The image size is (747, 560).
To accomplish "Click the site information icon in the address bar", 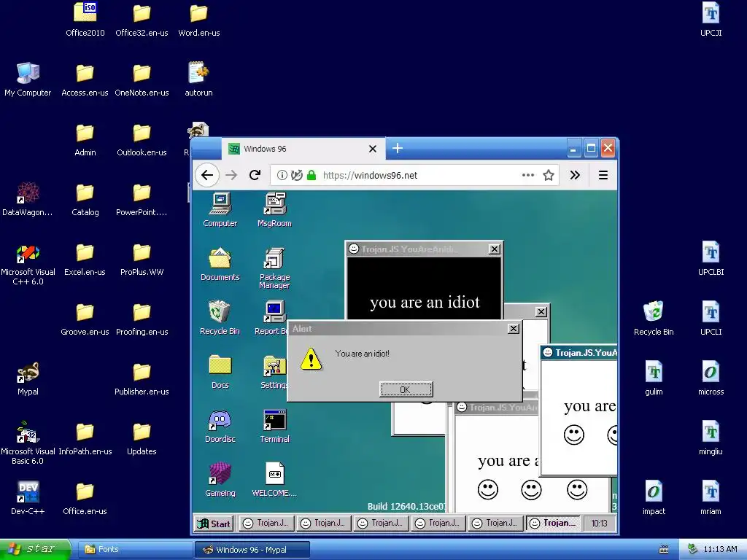I will click(x=282, y=175).
